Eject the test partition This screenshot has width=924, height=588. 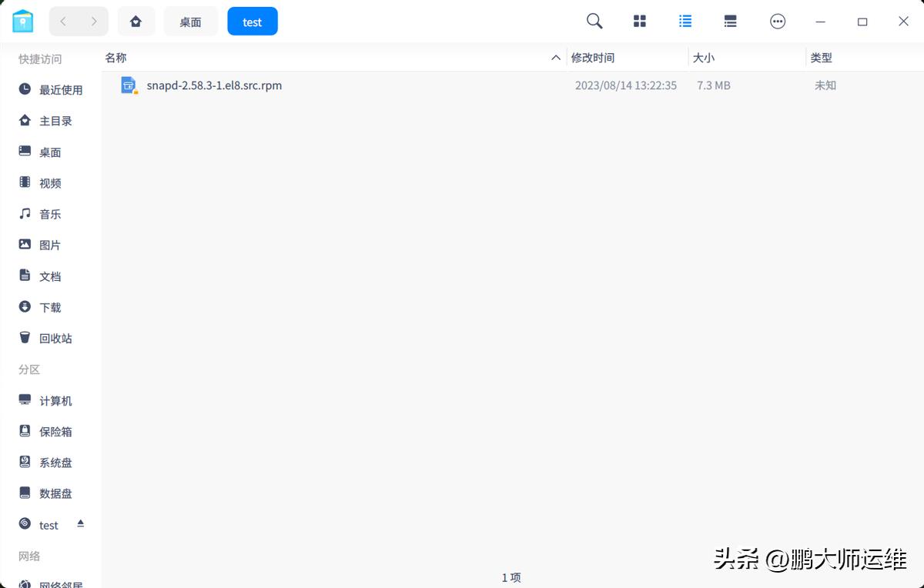click(x=80, y=523)
